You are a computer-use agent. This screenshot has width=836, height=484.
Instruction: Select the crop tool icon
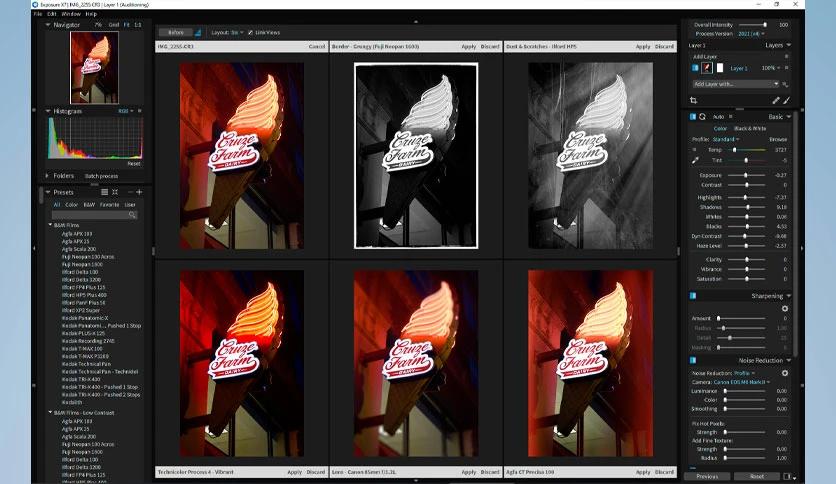point(693,100)
